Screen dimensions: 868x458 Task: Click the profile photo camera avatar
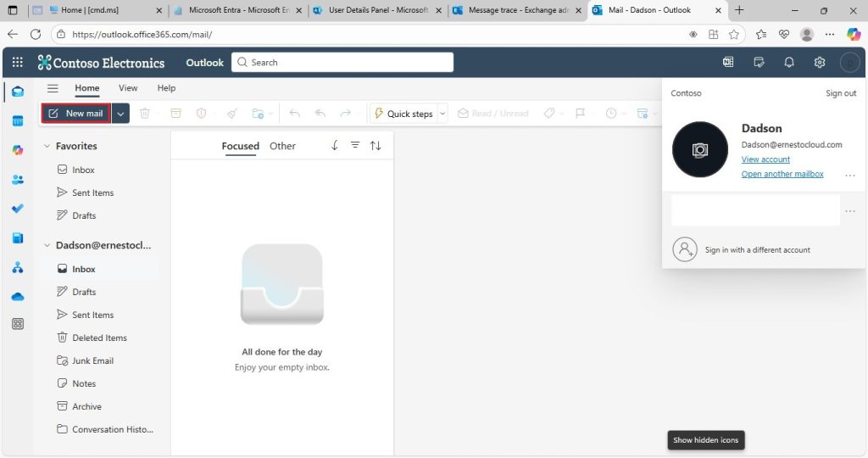pyautogui.click(x=699, y=149)
